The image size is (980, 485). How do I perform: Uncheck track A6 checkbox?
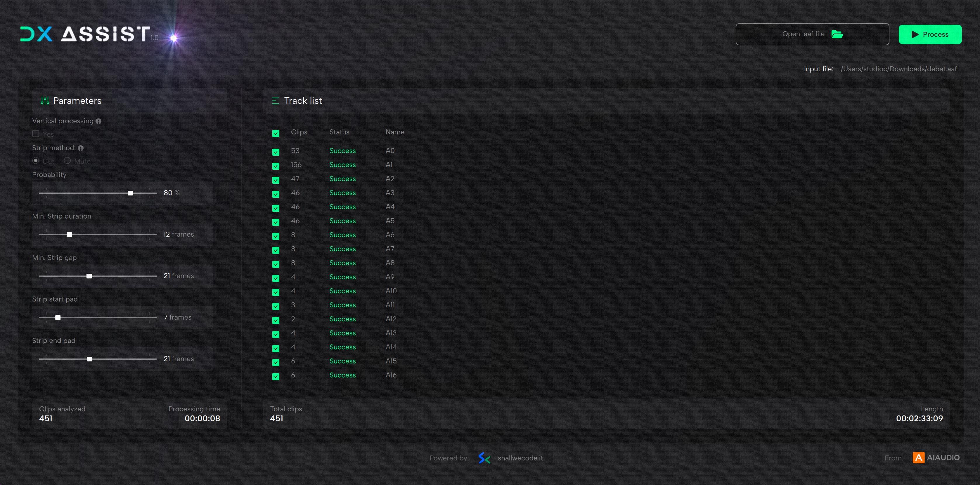click(276, 236)
